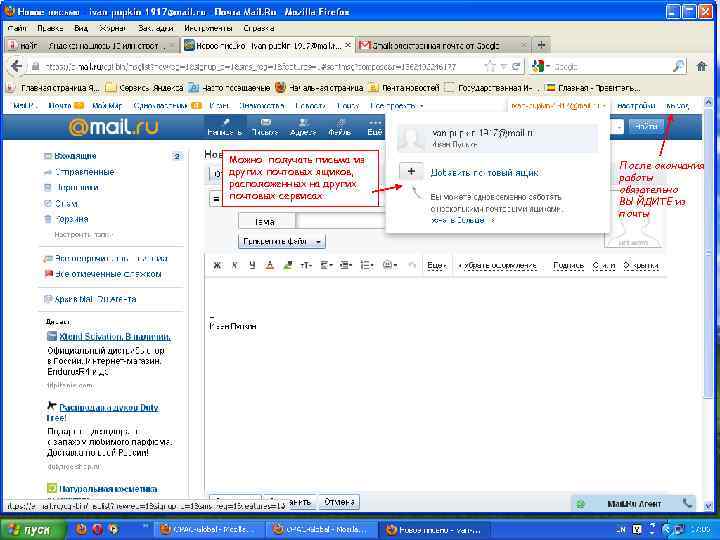720x540 pixels.
Task: Open a new browser tab with the plus button
Action: pyautogui.click(x=541, y=45)
